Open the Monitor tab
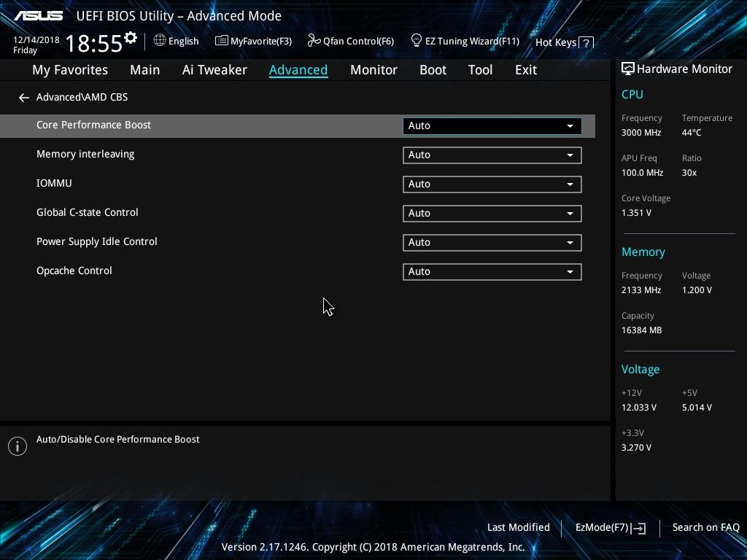 pyautogui.click(x=373, y=70)
